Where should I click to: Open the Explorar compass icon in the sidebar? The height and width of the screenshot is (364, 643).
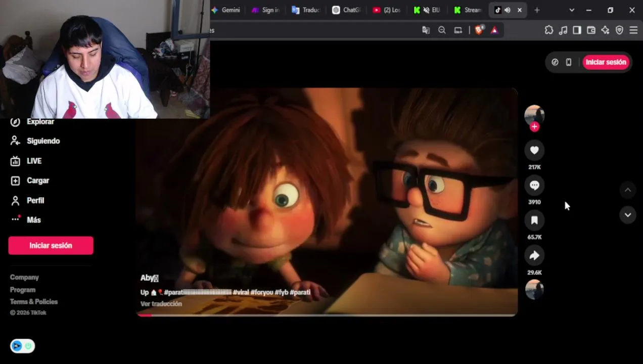coord(15,122)
